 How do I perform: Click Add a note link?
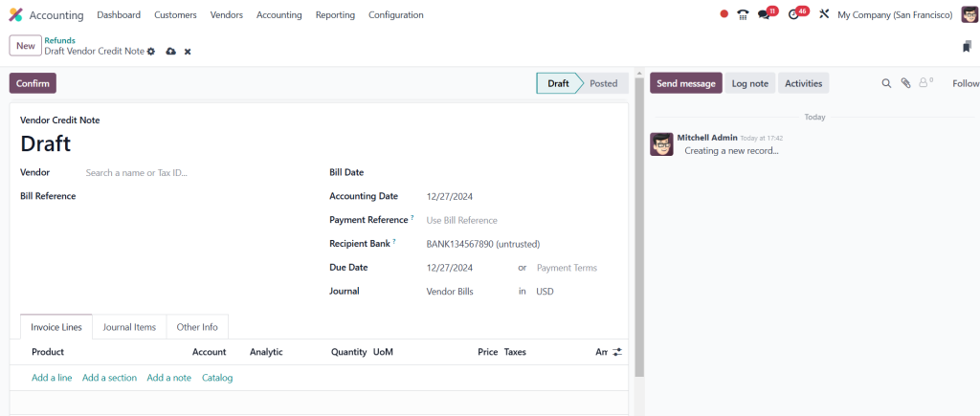point(168,378)
